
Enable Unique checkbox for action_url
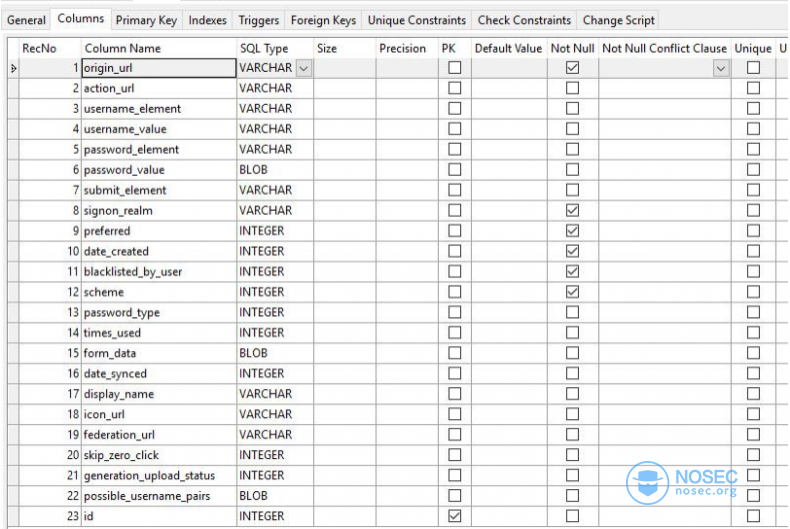point(753,88)
